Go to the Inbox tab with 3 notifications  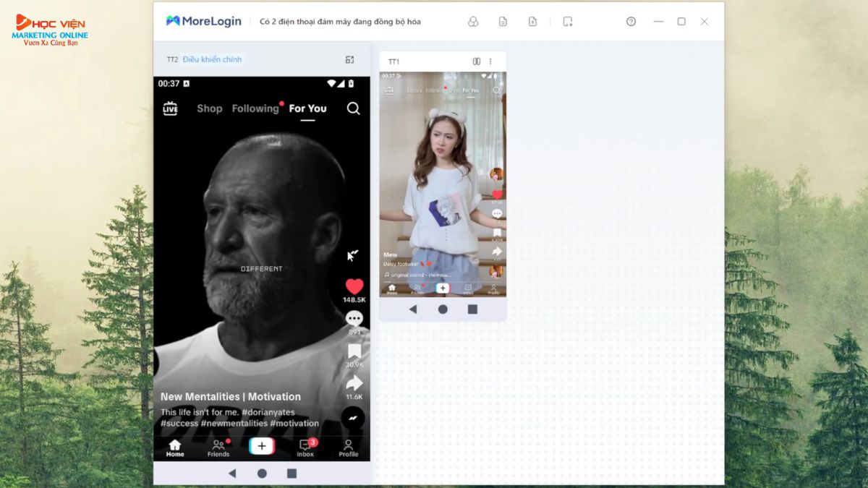coord(305,448)
